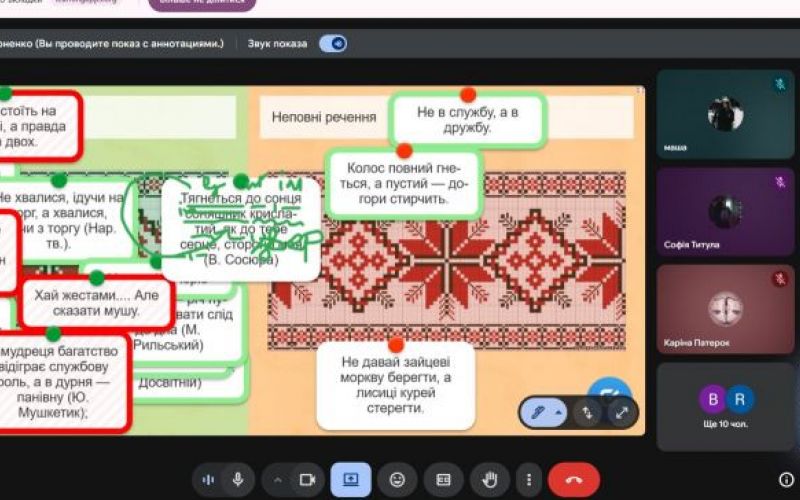Toggle the 'Звук показа' switch

[332, 43]
